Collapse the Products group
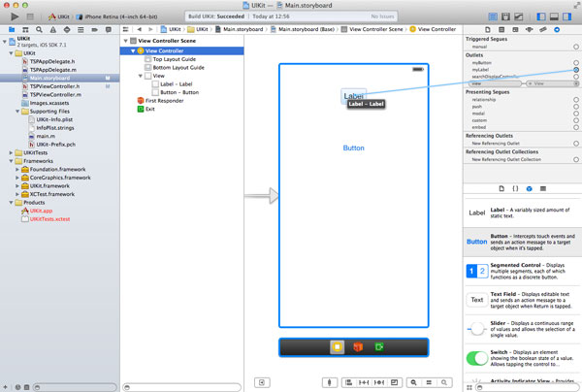Viewport: 582px width, 392px height. [x=11, y=203]
